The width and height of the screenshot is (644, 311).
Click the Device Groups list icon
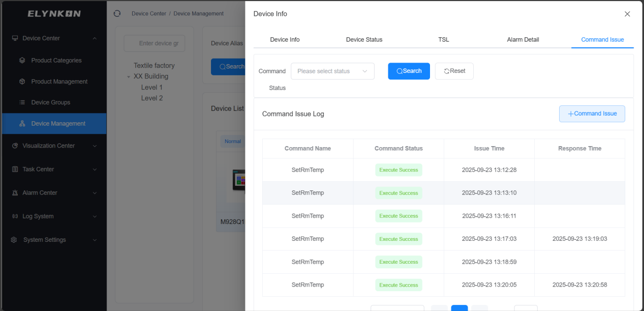22,102
